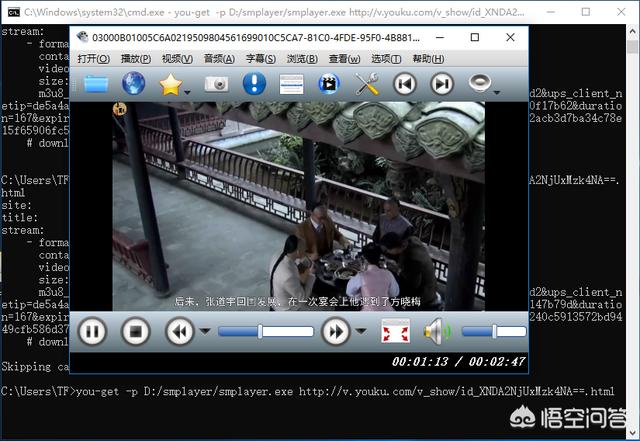Screen dimensions: 640x441
Task: Expand the forward options dropdown arrow
Action: 361,331
